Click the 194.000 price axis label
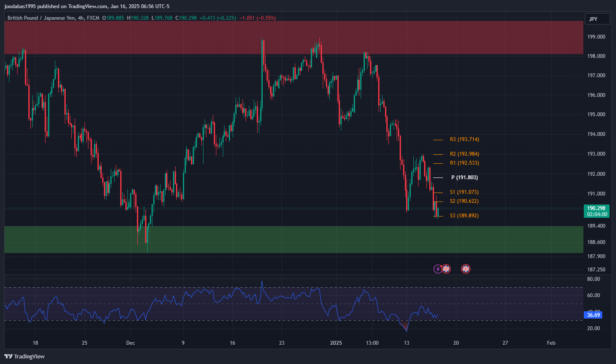This screenshot has width=616, height=364. 596,134
